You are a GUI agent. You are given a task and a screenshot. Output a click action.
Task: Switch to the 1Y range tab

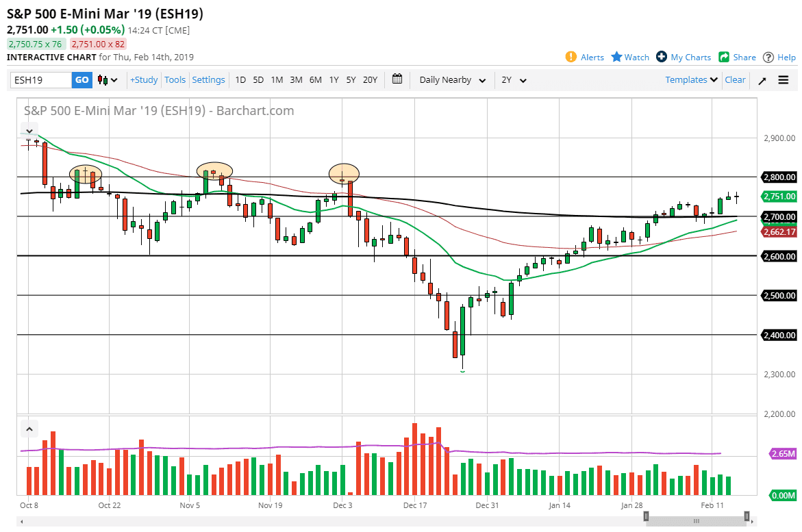pos(334,80)
